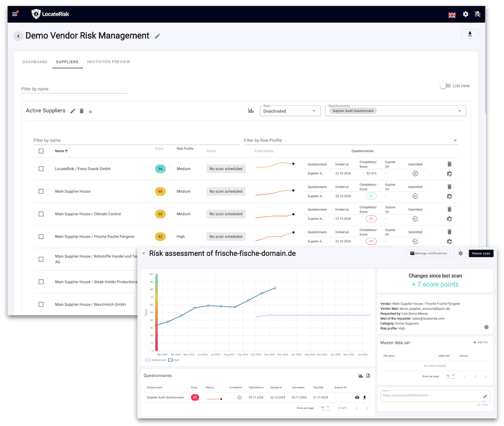
Task: Open the hamburger menu in the header
Action: (x=15, y=14)
